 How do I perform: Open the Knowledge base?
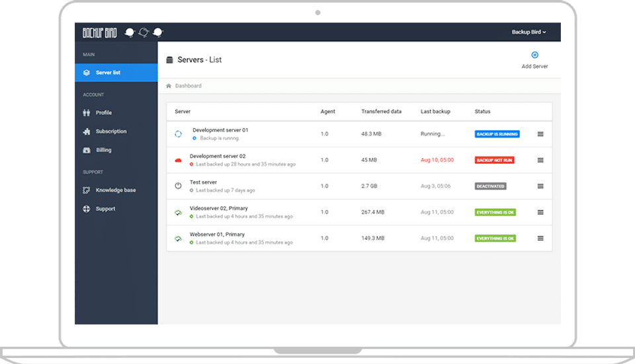pos(115,190)
